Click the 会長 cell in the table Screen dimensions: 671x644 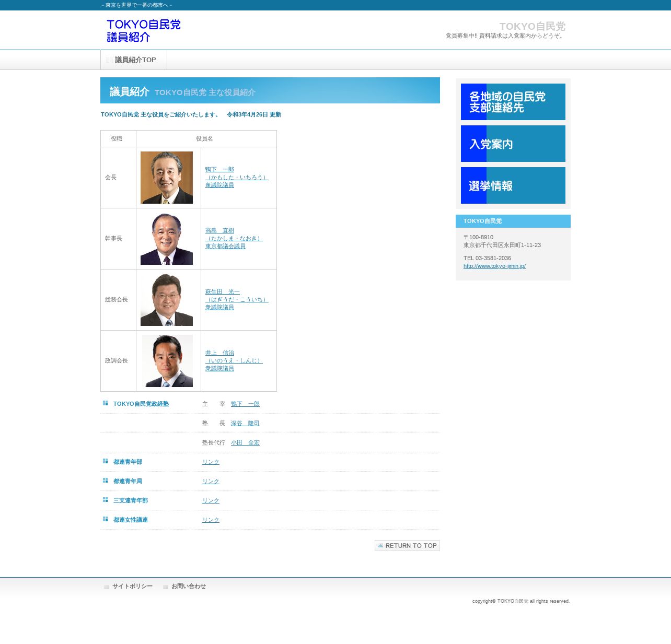(x=119, y=178)
